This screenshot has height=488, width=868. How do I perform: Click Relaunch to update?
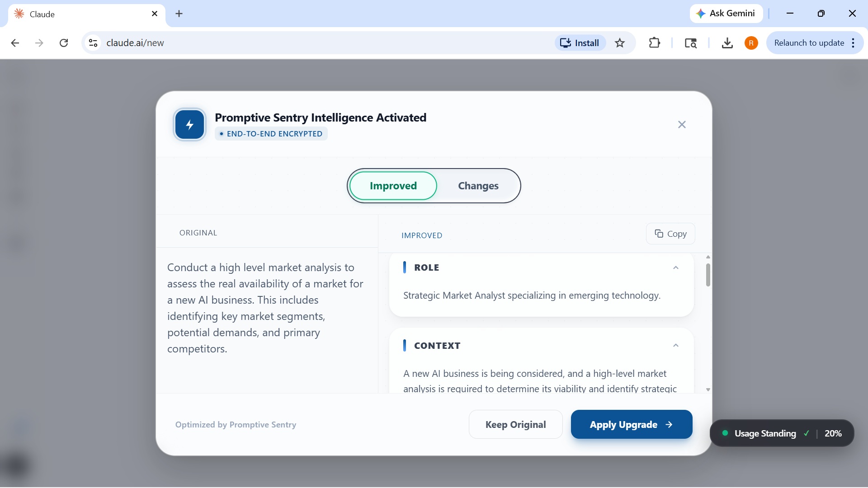(x=809, y=43)
